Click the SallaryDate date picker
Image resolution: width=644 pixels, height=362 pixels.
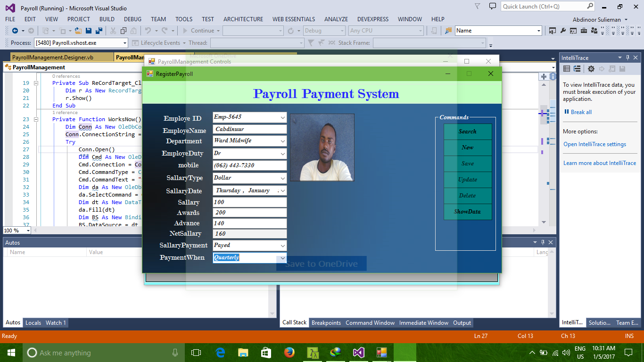point(250,190)
